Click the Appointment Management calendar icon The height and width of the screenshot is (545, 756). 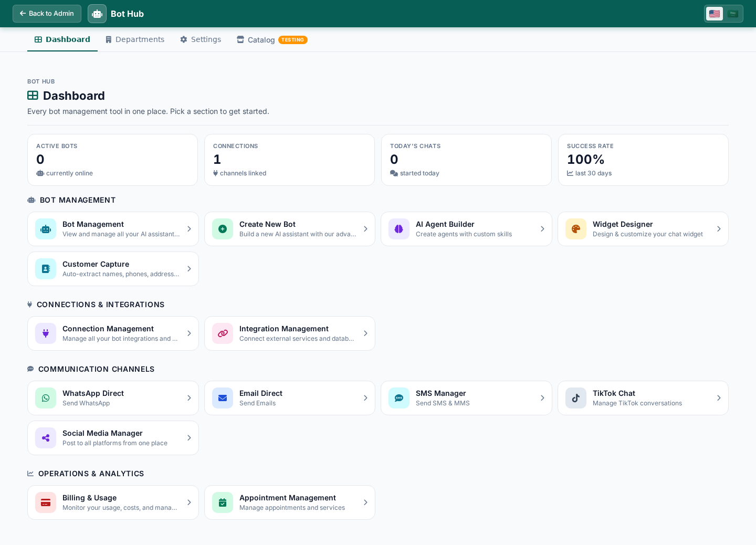tap(223, 502)
